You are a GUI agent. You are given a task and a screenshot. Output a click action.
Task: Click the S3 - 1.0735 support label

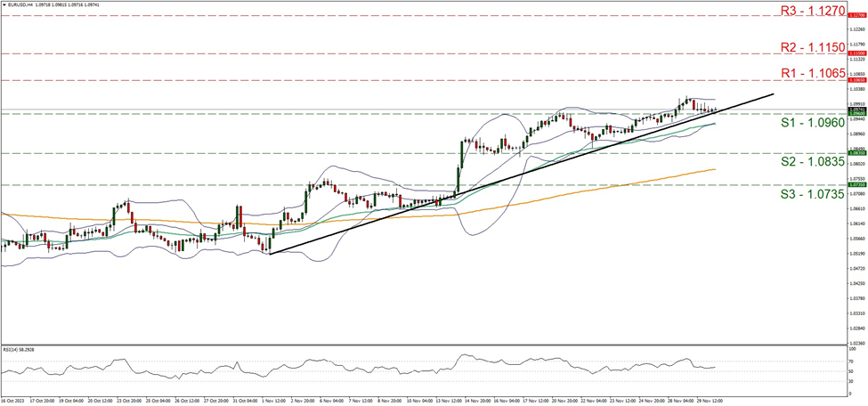812,193
